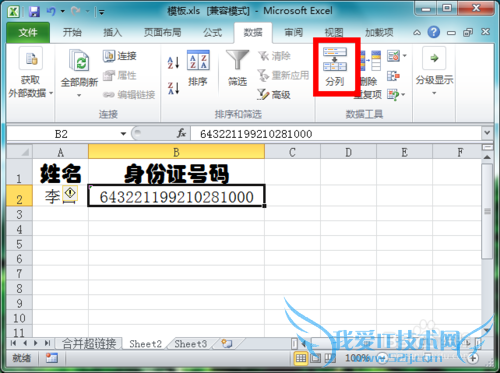
Task: Select column B header
Action: 176,152
